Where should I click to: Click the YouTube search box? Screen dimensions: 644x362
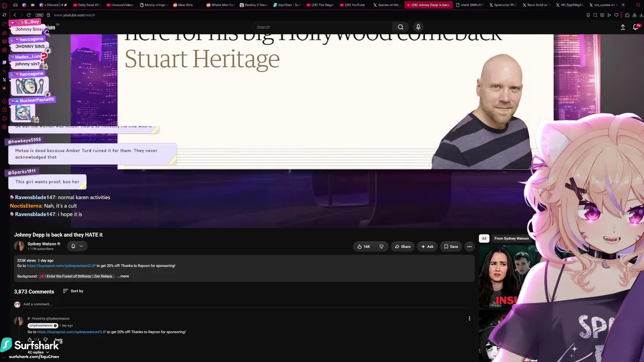tap(322, 27)
